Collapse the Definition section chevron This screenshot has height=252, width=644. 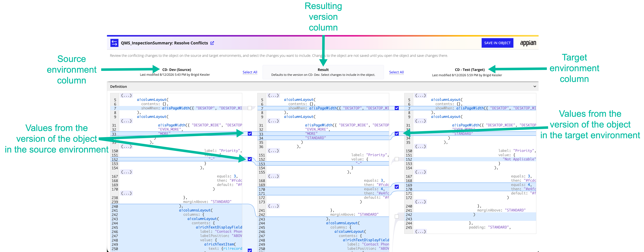click(x=534, y=86)
